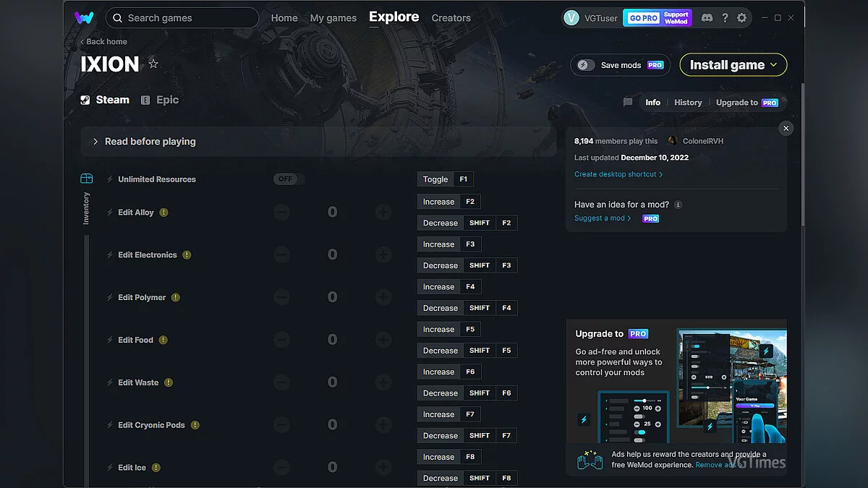Click plus button for Edit Alloy
The height and width of the screenshot is (488, 868).
[x=383, y=212]
